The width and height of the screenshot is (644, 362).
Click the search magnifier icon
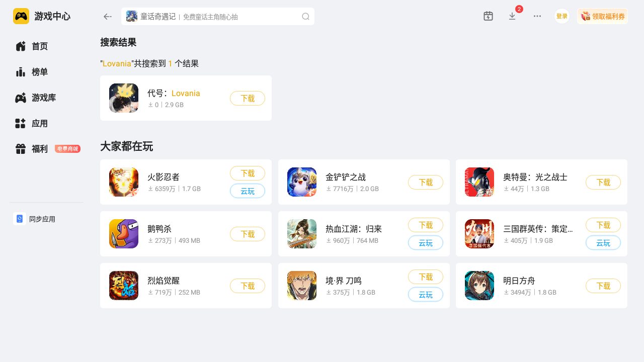(x=305, y=17)
